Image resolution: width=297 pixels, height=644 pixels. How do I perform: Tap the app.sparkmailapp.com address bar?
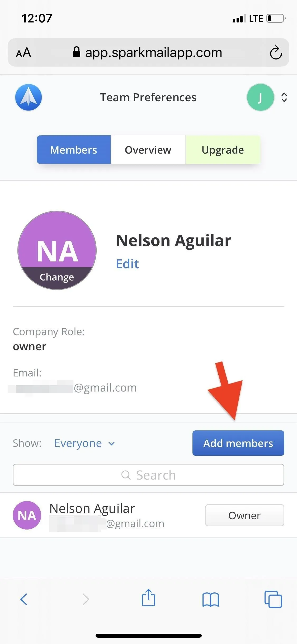[148, 52]
